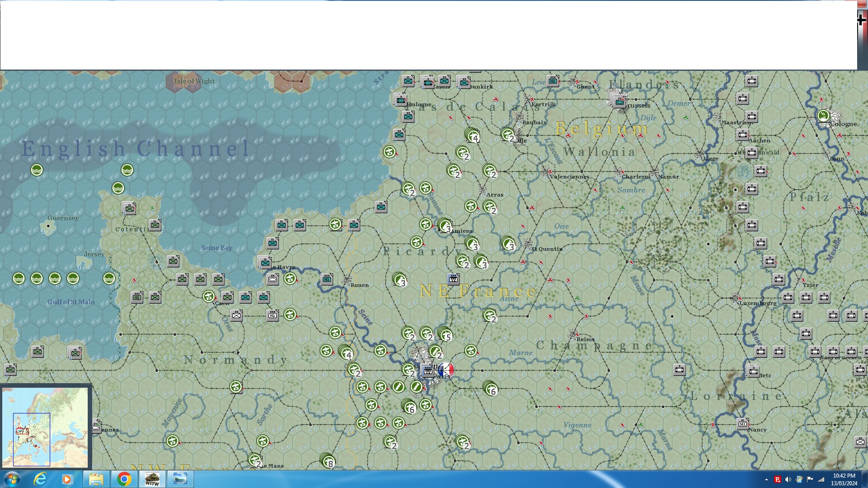
Task: Select the SEC unit counter at Nancy
Action: (x=742, y=424)
